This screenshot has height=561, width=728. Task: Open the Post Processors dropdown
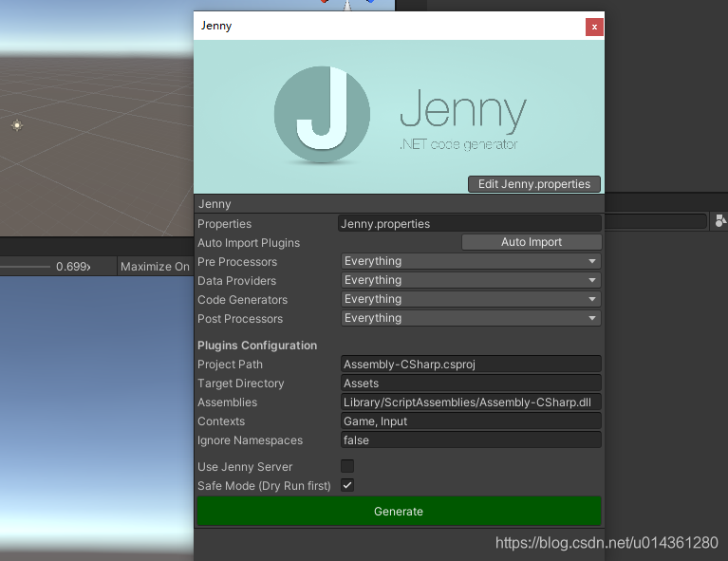(x=471, y=318)
